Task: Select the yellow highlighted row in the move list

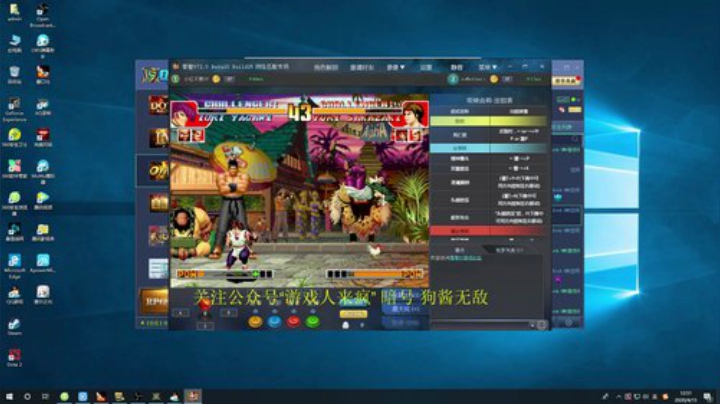Action: point(489,121)
